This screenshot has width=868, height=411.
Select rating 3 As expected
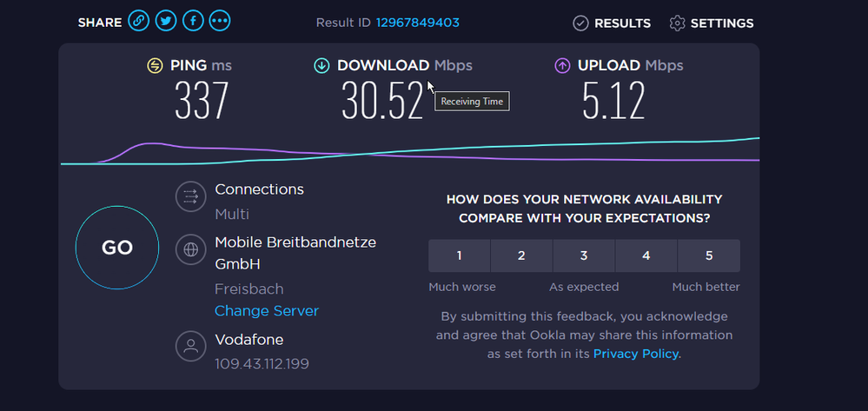(584, 256)
